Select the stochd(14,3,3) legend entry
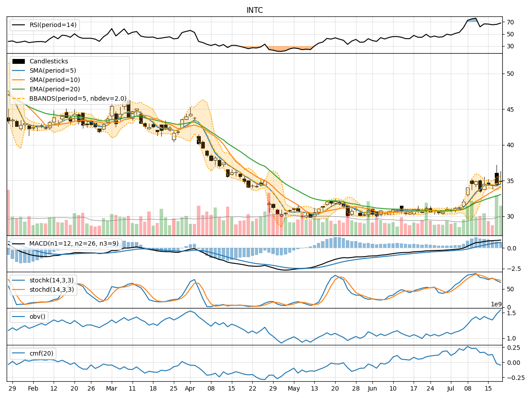This screenshot has width=532, height=399. 51,289
